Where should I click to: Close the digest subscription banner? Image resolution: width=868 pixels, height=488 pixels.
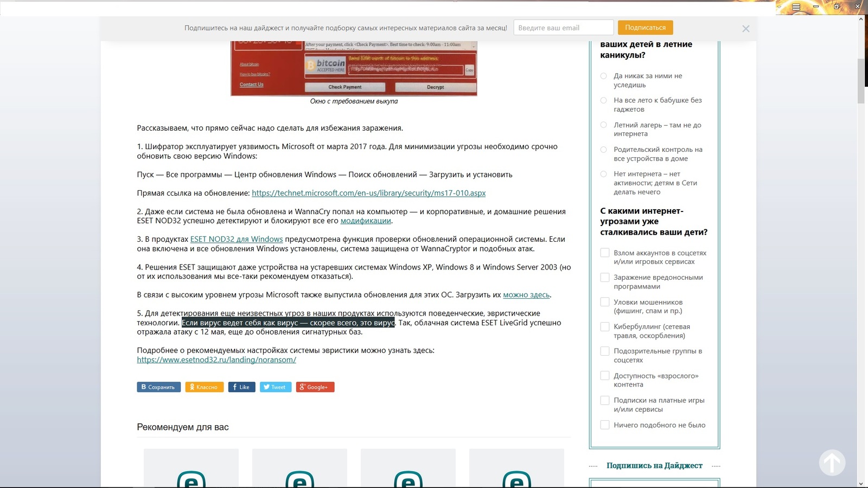click(746, 29)
